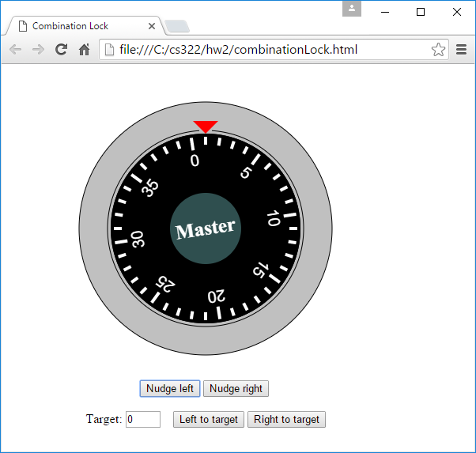
Task: Reload the Combination Lock page
Action: pos(62,50)
